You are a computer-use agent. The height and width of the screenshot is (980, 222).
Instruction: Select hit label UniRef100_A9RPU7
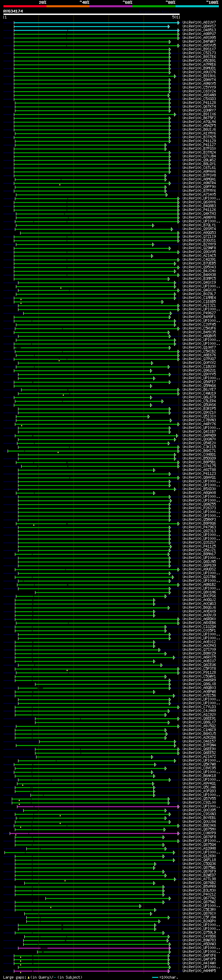[199, 34]
